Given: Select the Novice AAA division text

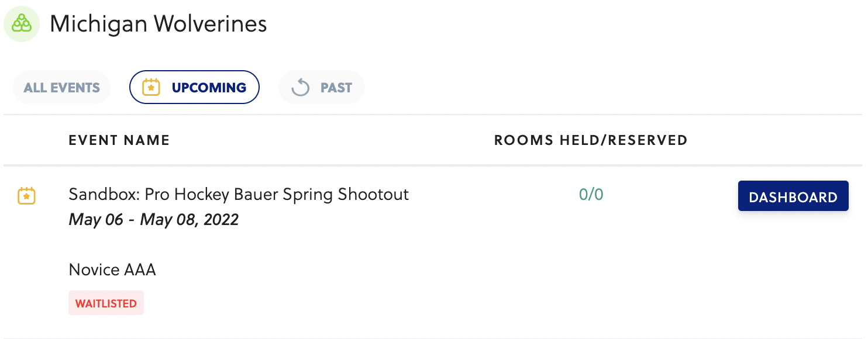Looking at the screenshot, I should 112,269.
